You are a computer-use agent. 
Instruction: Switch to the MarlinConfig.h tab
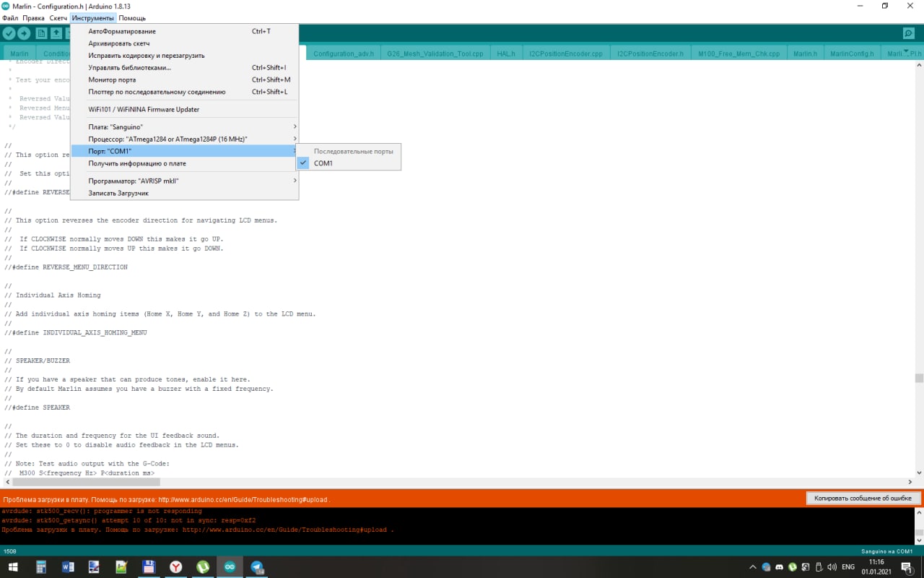pyautogui.click(x=852, y=53)
